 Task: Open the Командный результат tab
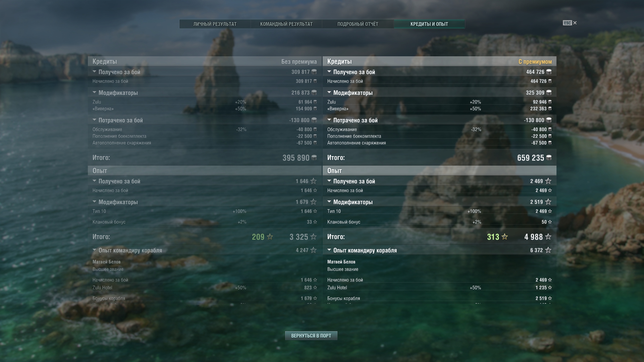(286, 24)
